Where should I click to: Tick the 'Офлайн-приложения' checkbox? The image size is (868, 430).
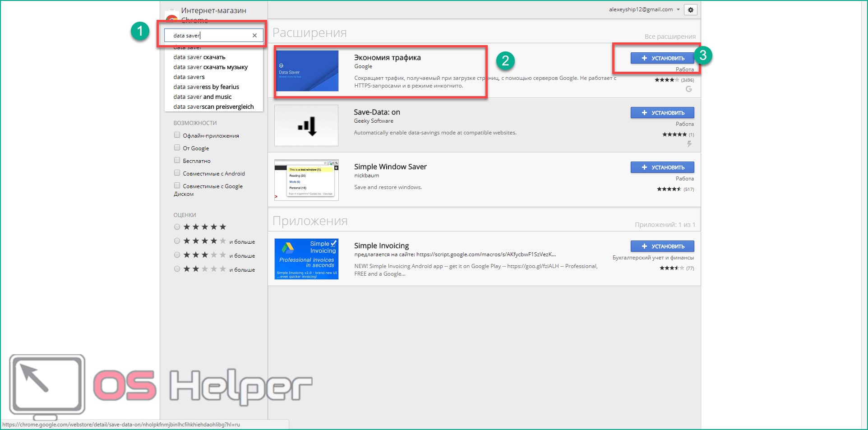(x=177, y=135)
